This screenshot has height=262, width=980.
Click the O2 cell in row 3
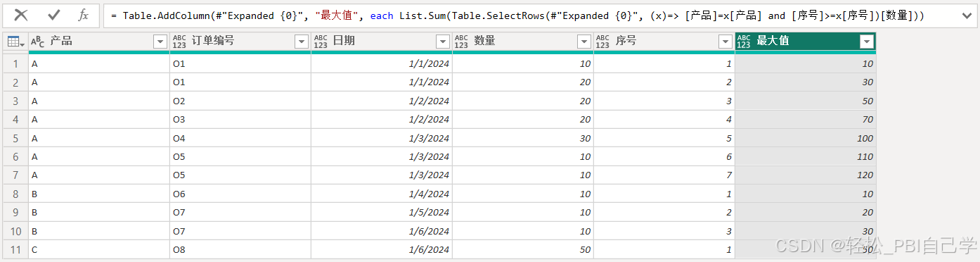pos(240,101)
